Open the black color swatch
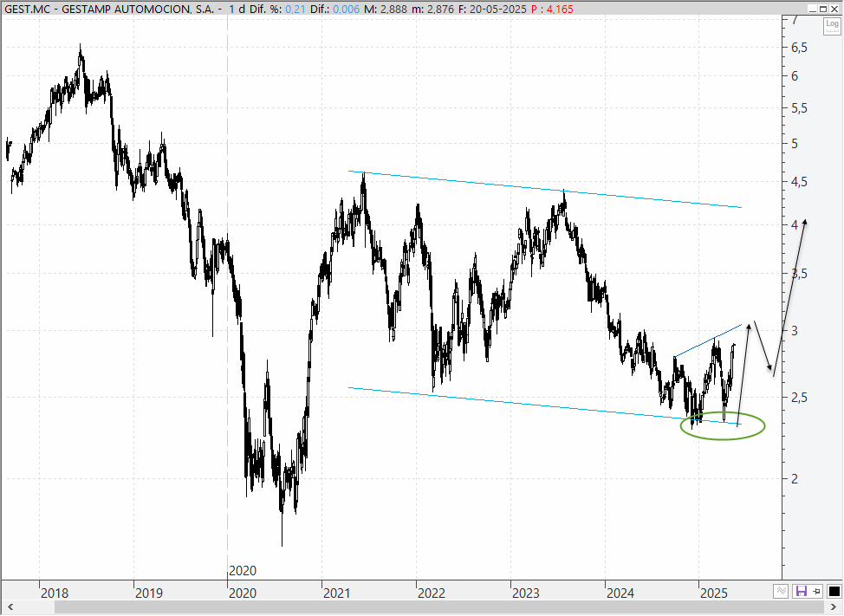Screen dimensions: 844x616 click(834, 591)
